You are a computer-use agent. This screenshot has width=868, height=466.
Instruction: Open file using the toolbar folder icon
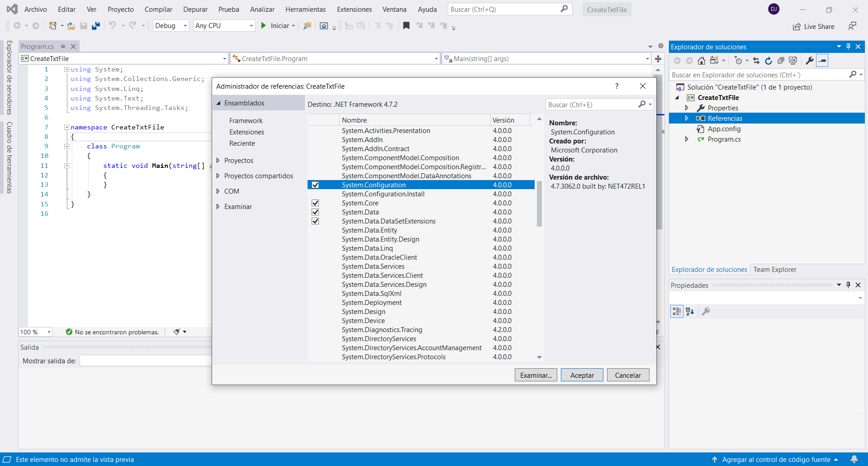pos(71,26)
